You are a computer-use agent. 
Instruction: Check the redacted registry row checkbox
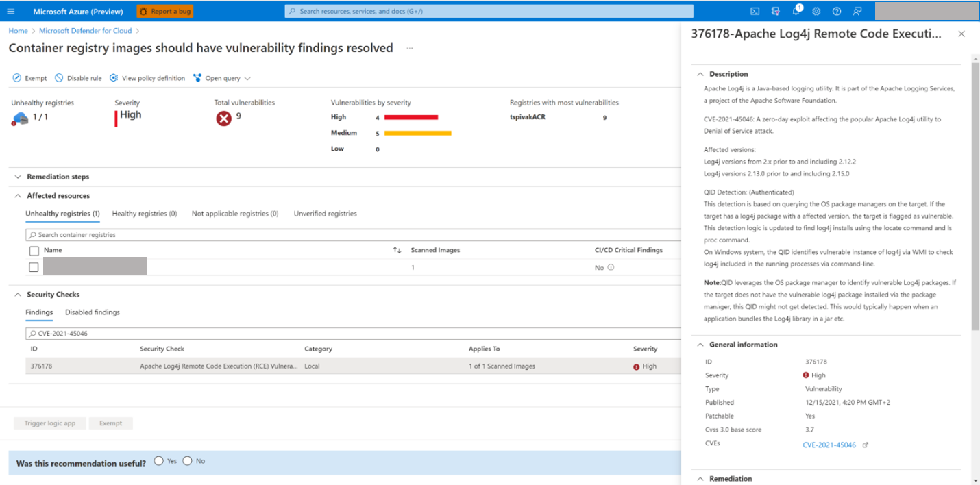(x=34, y=267)
